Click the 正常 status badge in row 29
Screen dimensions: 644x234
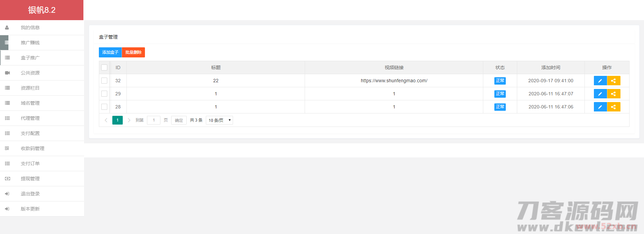(x=500, y=94)
